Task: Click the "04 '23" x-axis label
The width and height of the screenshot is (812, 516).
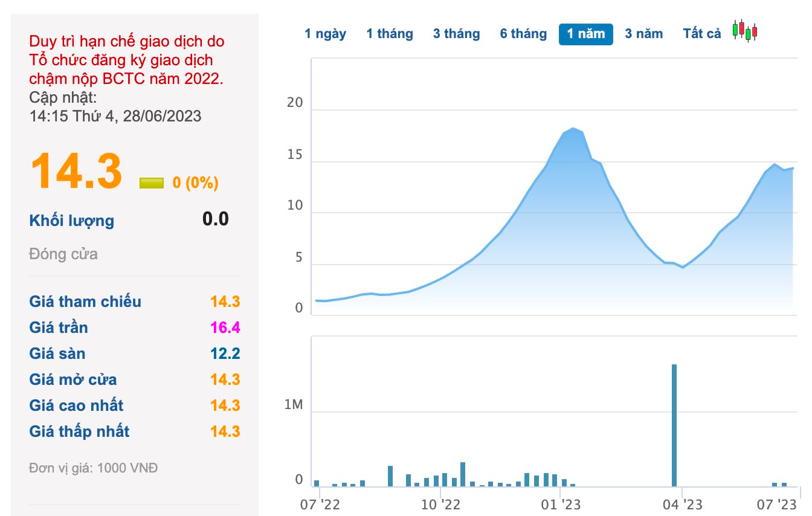Action: 682,504
